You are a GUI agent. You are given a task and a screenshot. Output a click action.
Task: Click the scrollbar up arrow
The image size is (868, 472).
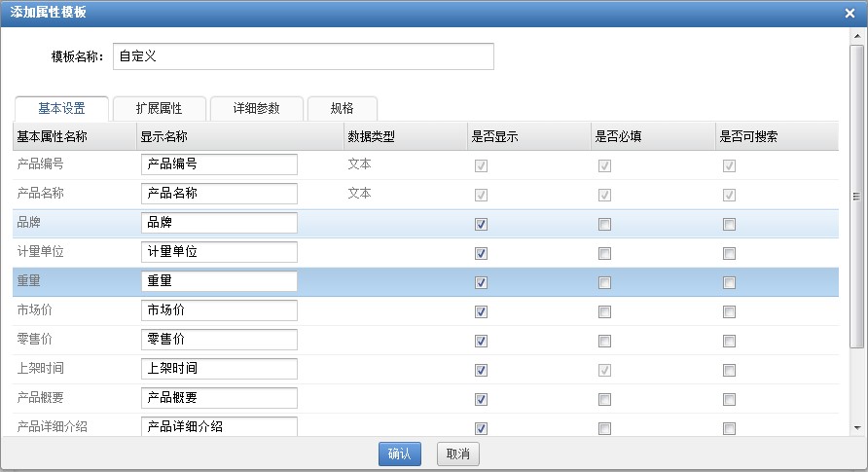point(857,36)
